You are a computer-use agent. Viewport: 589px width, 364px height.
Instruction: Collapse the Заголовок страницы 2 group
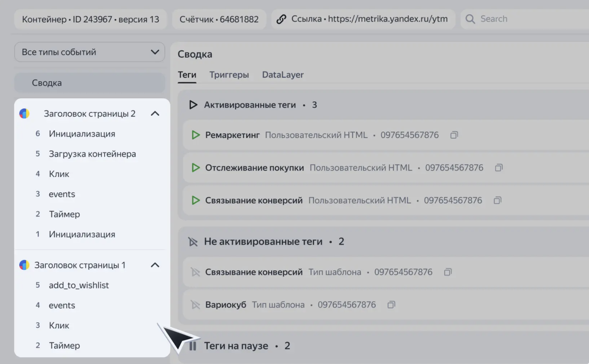155,114
